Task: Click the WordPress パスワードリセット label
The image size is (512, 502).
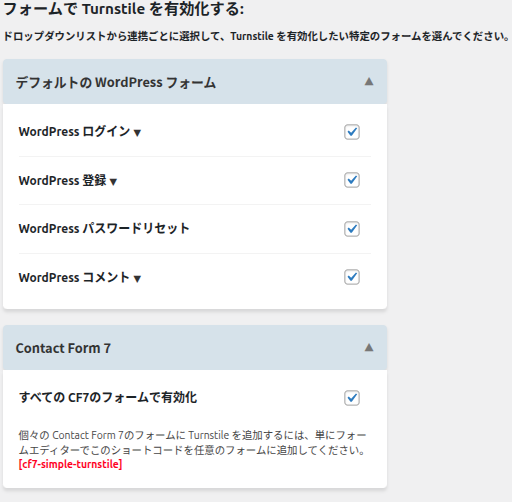Action: pos(104,229)
